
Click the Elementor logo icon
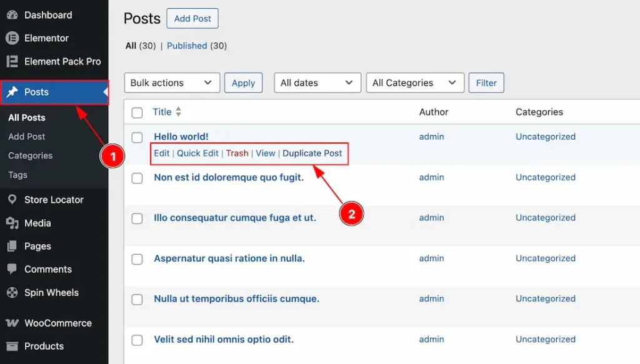12,38
